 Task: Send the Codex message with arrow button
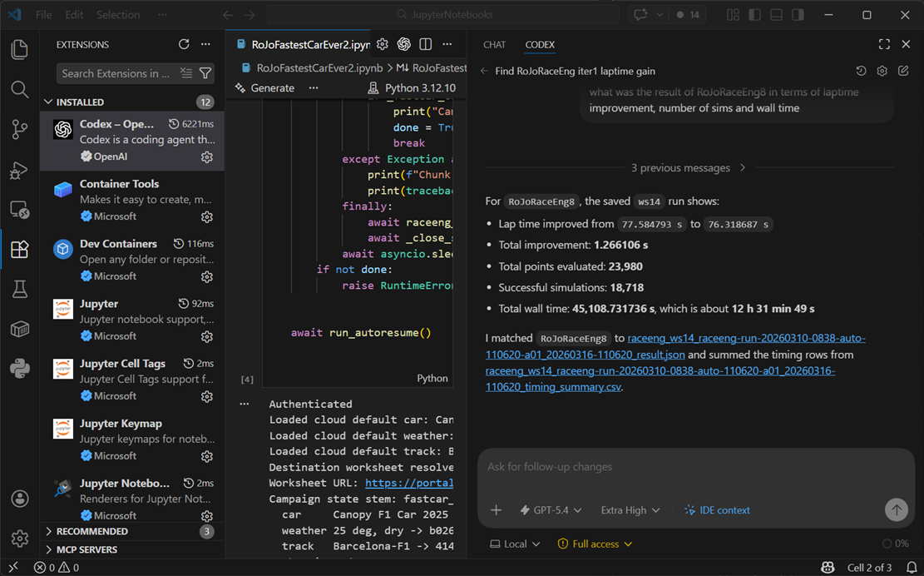tap(896, 510)
